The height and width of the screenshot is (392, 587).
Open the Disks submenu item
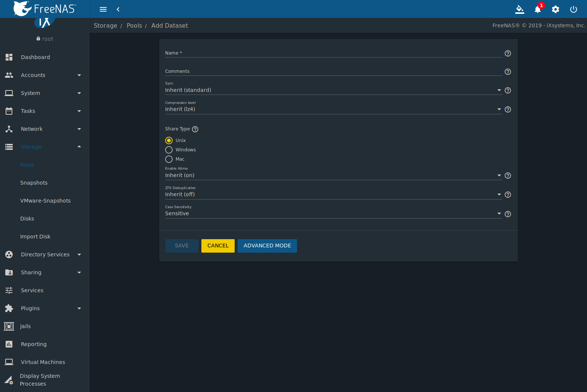point(27,219)
